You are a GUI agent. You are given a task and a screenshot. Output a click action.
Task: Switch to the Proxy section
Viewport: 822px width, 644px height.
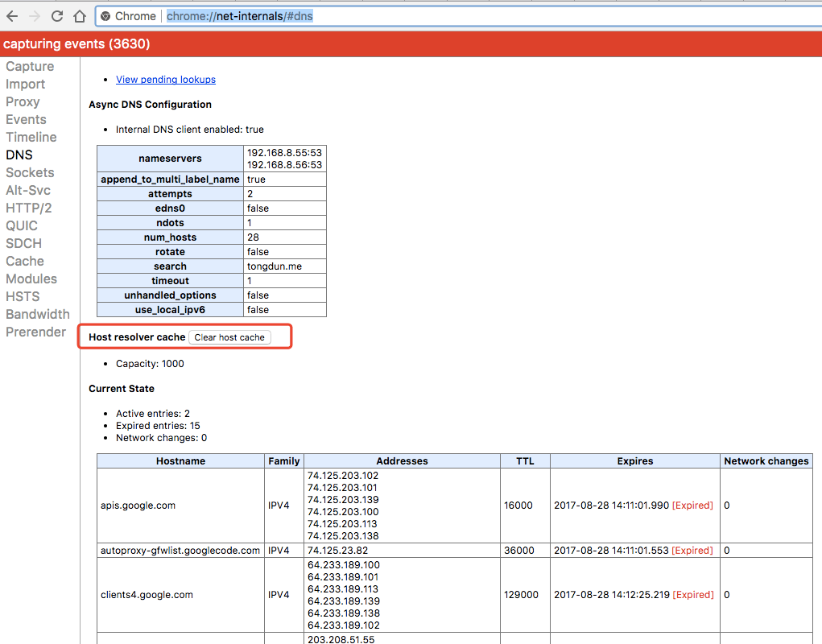point(23,101)
